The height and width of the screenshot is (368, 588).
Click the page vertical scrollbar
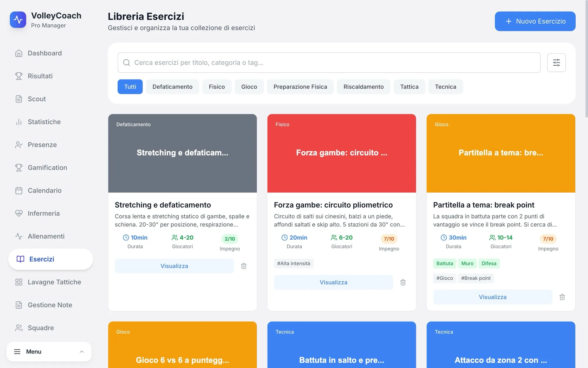click(586, 59)
